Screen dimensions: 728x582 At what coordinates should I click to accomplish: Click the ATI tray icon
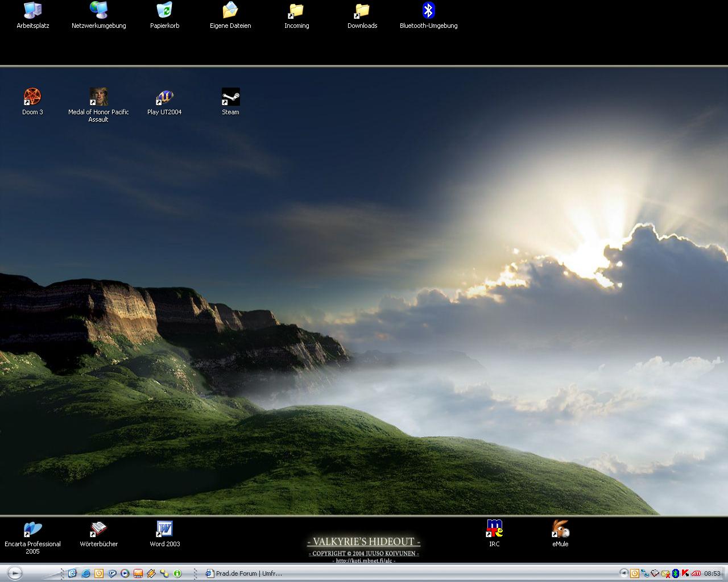click(696, 573)
